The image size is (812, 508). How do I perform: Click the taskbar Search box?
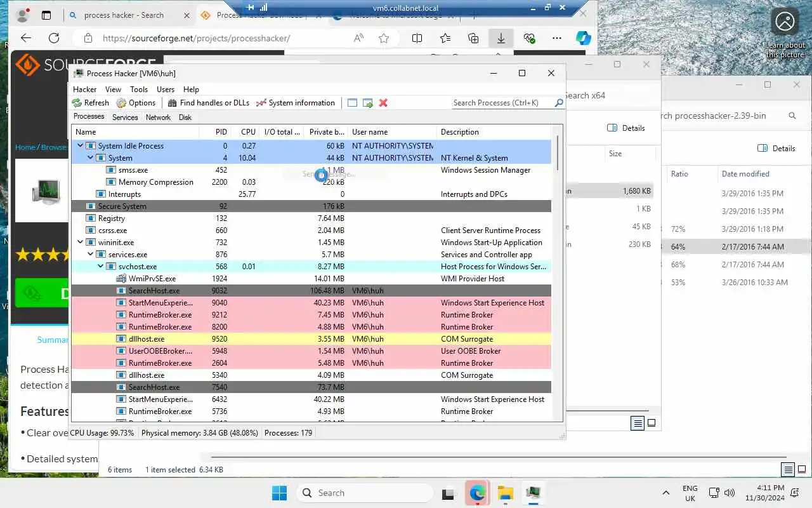pyautogui.click(x=363, y=493)
